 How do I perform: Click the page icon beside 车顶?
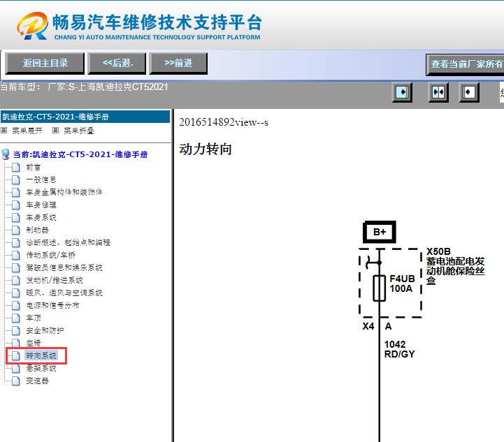point(16,318)
